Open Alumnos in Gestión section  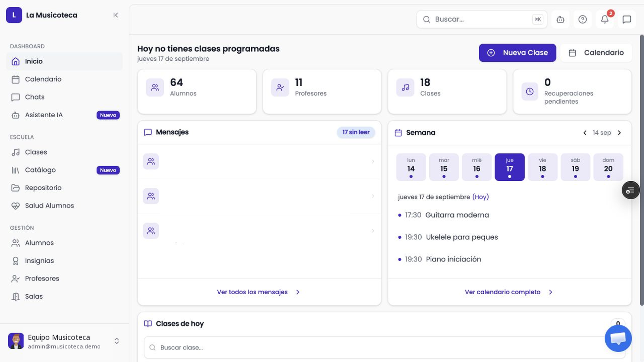[x=64, y=243]
